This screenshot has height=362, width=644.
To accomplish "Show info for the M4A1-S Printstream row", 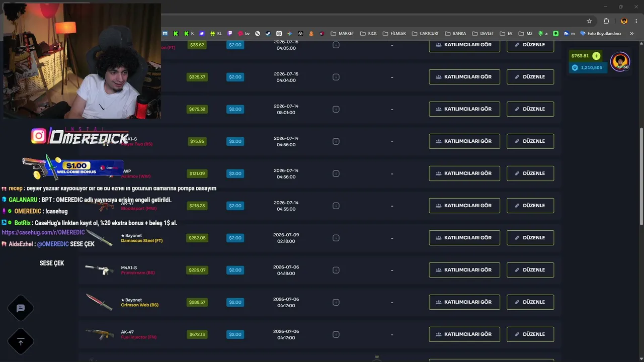I will coord(336,270).
